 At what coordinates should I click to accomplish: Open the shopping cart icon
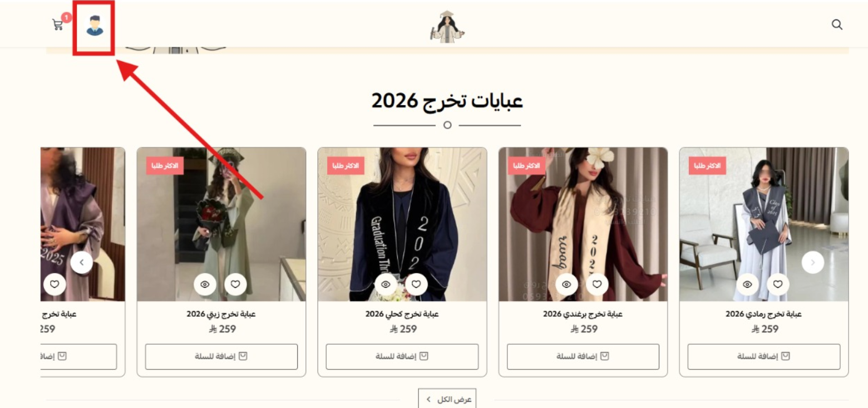(x=58, y=24)
